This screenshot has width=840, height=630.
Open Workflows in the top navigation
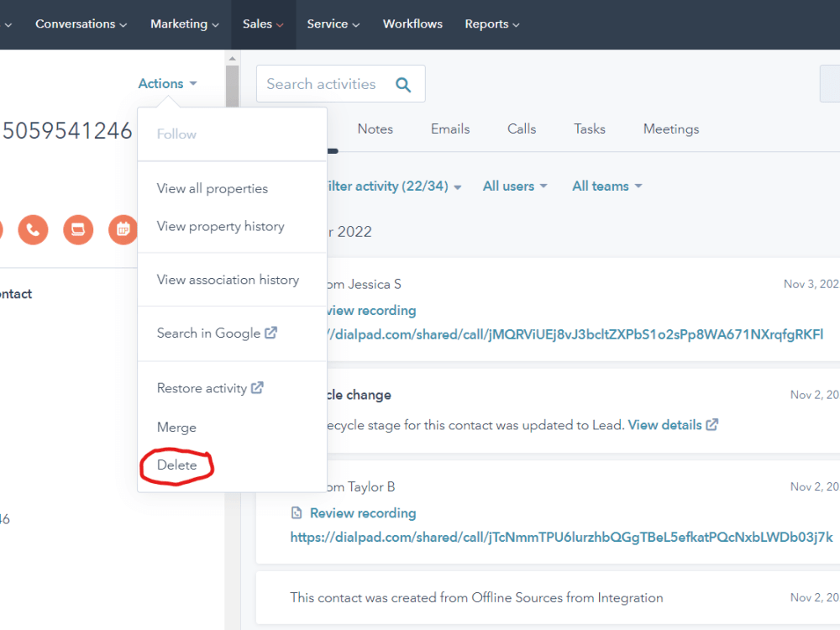click(412, 24)
